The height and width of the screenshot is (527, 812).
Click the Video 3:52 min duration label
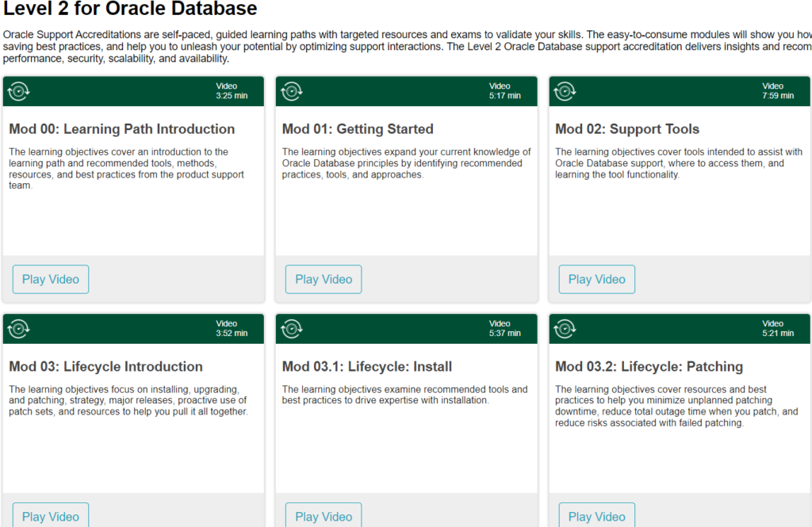click(x=232, y=328)
